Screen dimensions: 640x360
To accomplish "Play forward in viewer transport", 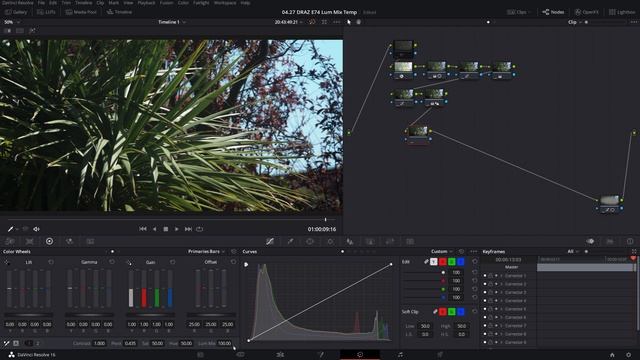I will pyautogui.click(x=176, y=229).
